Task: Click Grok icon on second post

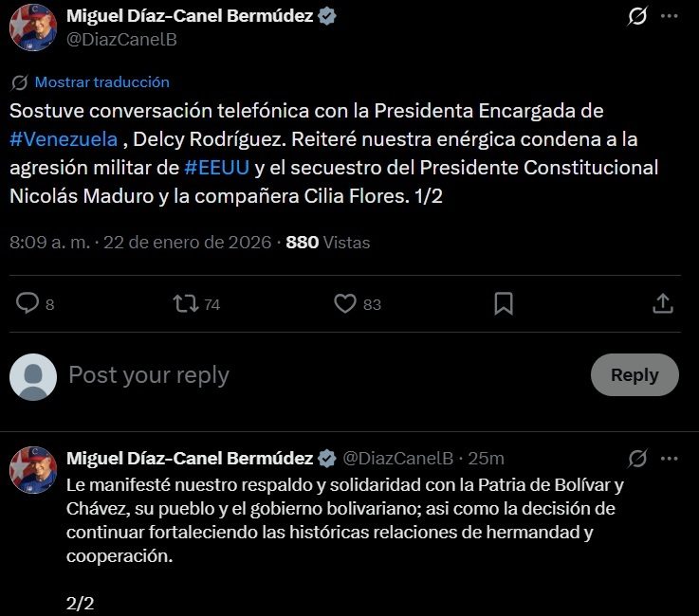Action: [x=637, y=459]
